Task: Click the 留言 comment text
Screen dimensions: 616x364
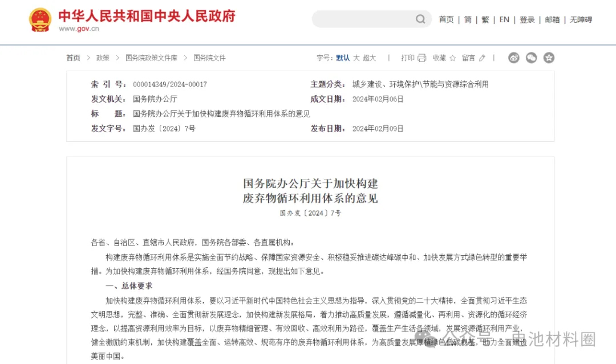Action: coord(468,58)
